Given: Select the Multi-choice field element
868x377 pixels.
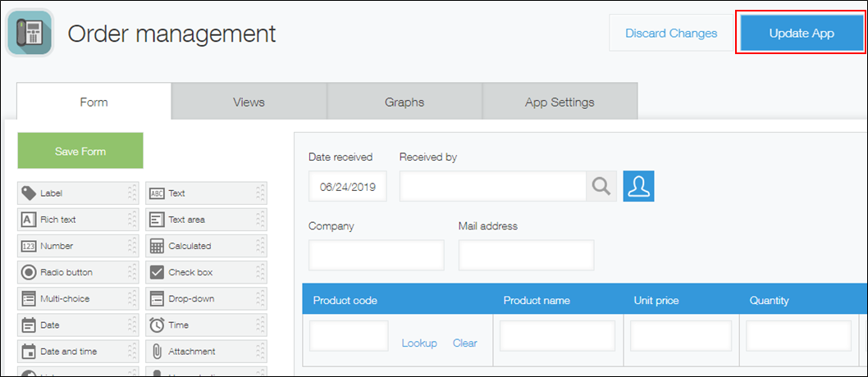Looking at the screenshot, I should (74, 298).
